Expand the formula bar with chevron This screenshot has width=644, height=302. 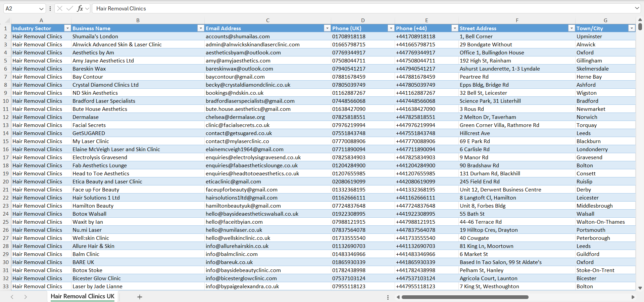tap(637, 8)
